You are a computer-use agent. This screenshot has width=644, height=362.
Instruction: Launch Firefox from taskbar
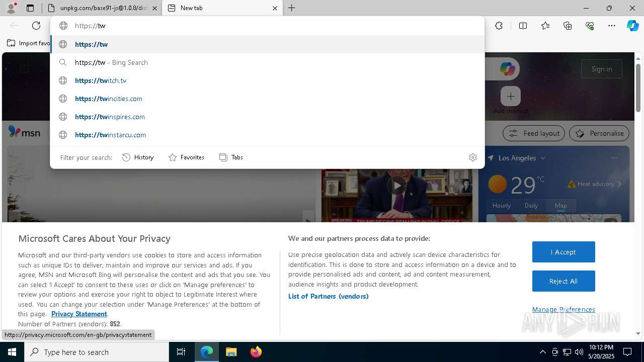tap(256, 352)
